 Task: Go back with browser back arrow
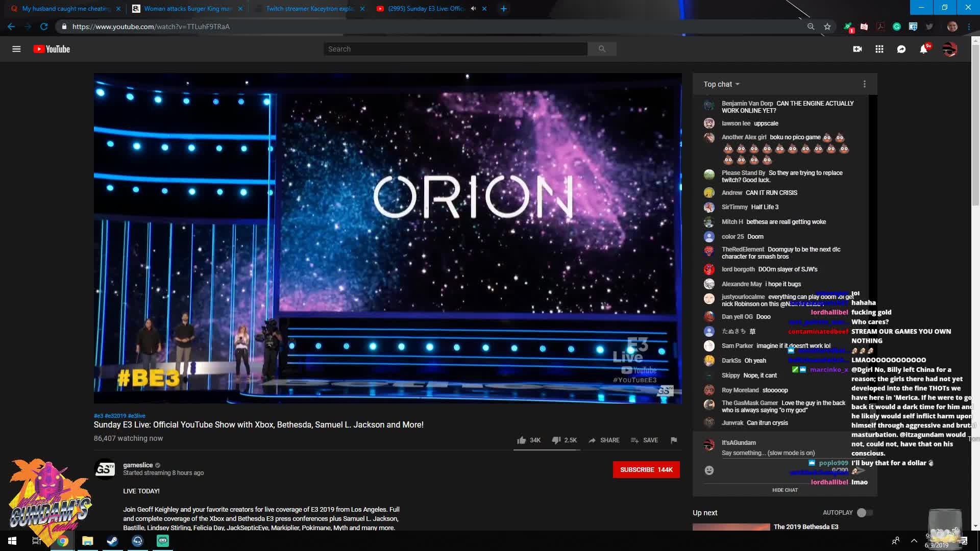[11, 27]
